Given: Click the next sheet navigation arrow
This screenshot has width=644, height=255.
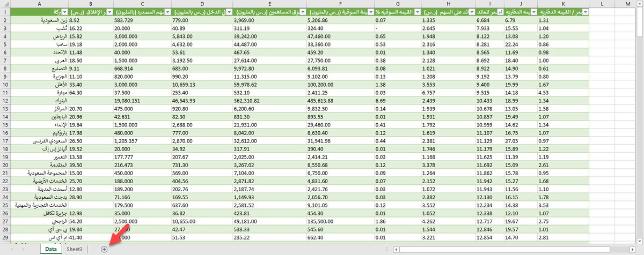Looking at the screenshot, I should (22, 249).
